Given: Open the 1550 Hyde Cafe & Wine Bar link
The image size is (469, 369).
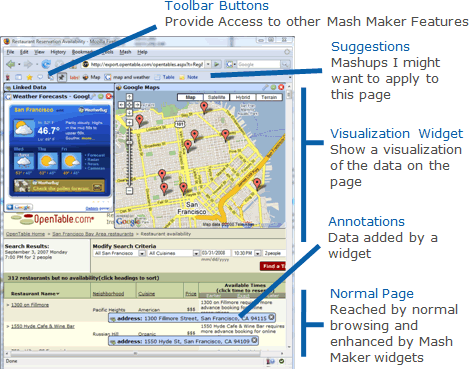Looking at the screenshot, I should click(43, 326).
